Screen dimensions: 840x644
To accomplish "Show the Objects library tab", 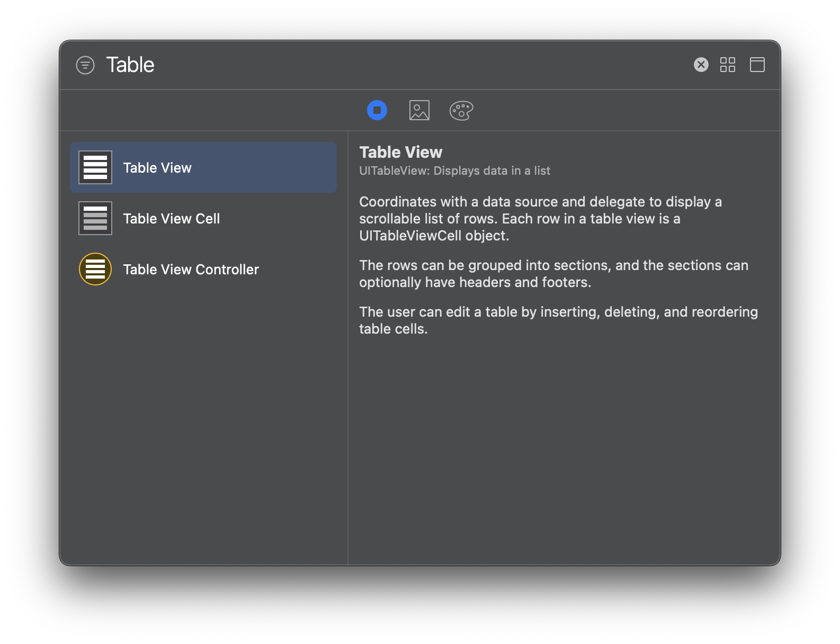I will [x=377, y=110].
